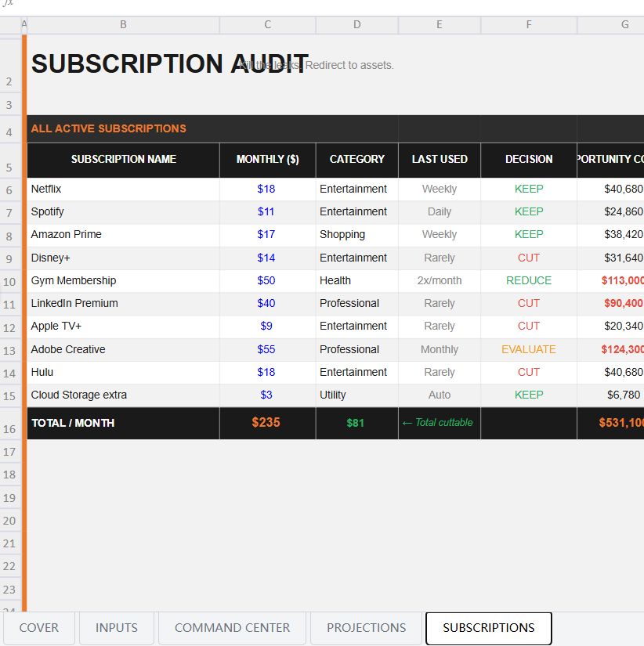Click Spotify's Daily last-used cell

tap(440, 211)
